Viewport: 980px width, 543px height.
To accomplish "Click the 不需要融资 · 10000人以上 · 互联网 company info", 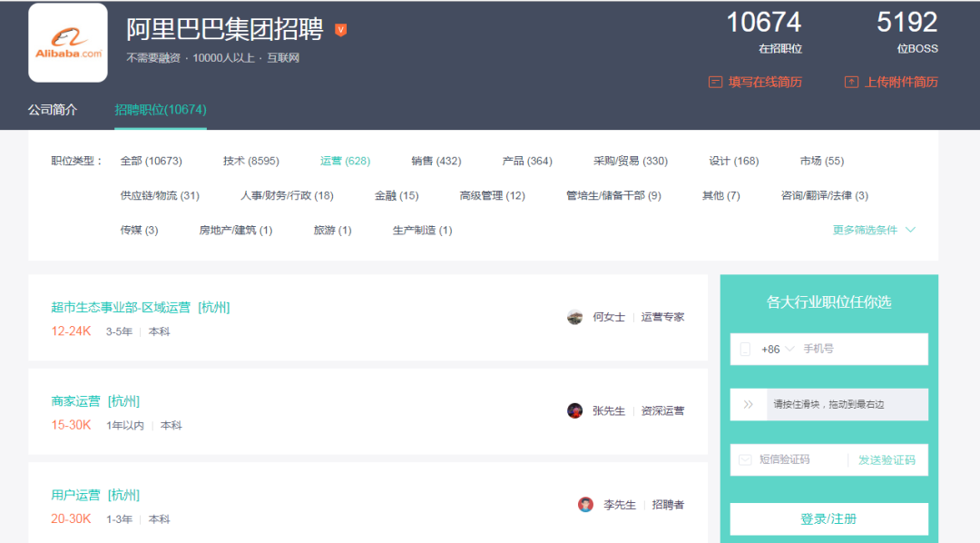I will (213, 57).
